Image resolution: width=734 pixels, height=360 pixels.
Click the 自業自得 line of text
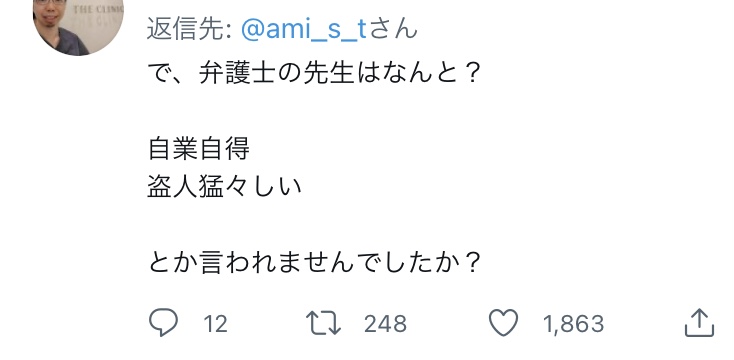[198, 149]
